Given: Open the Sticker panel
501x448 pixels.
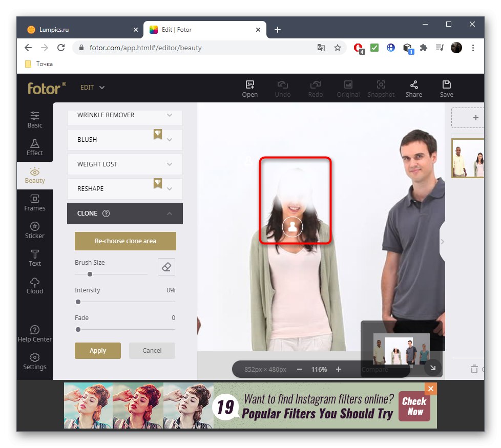Looking at the screenshot, I should pos(34,230).
